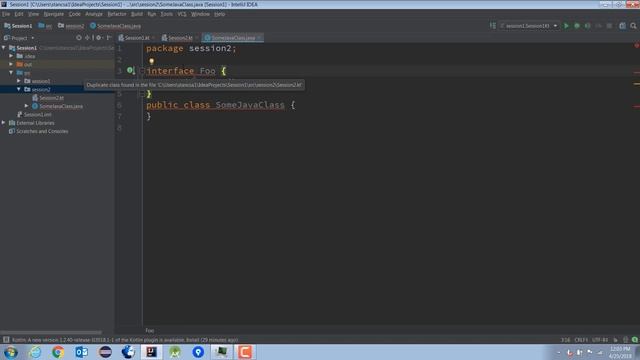Open the Project Structure icon in toolbar

click(x=622, y=26)
